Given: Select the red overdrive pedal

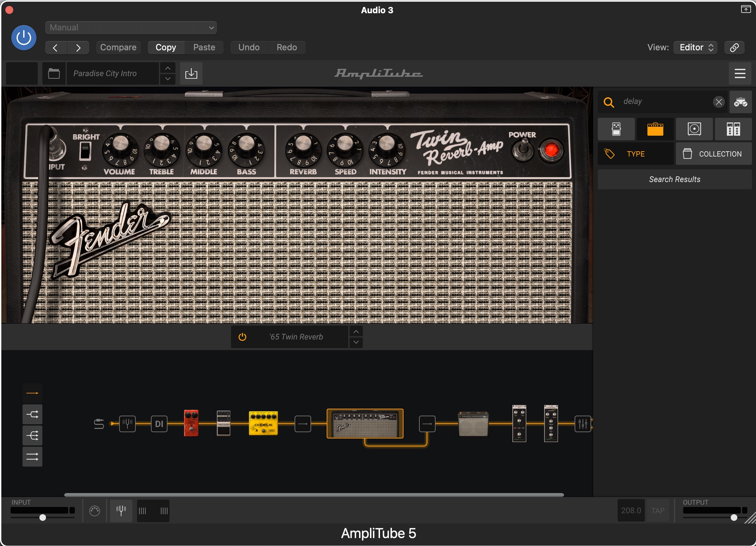Looking at the screenshot, I should 191,423.
